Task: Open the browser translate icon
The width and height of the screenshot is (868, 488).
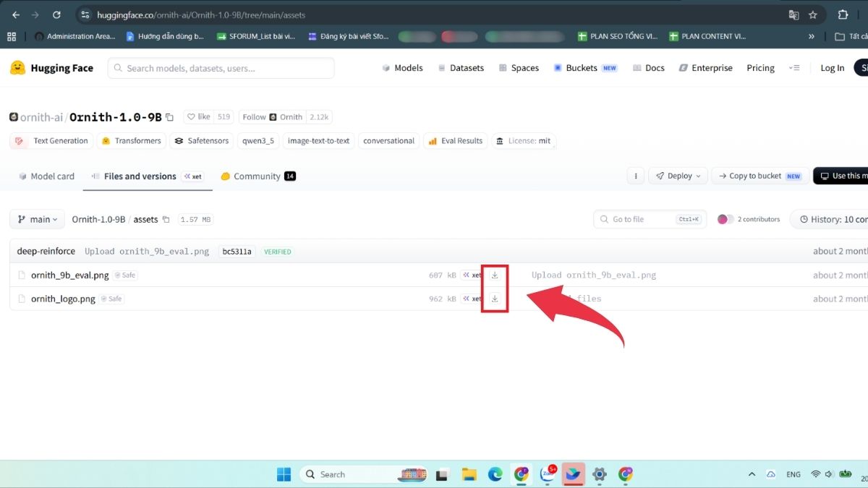Action: tap(793, 14)
